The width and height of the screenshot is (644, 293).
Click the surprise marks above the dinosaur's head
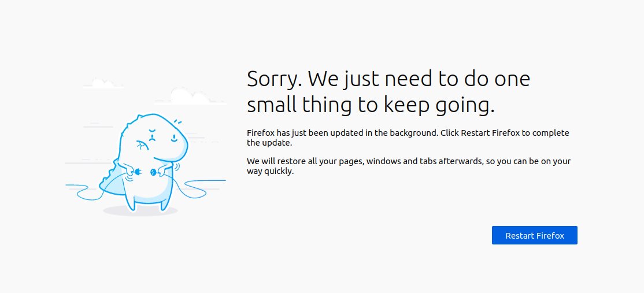click(177, 122)
